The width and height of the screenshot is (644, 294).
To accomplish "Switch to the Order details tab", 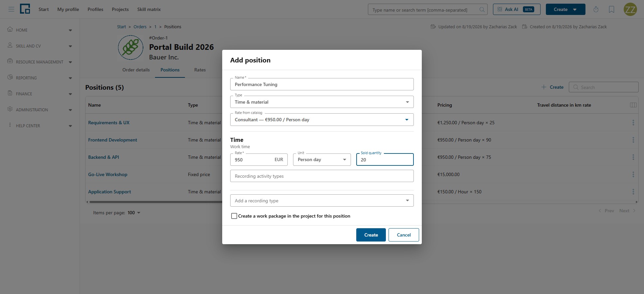I will click(136, 70).
